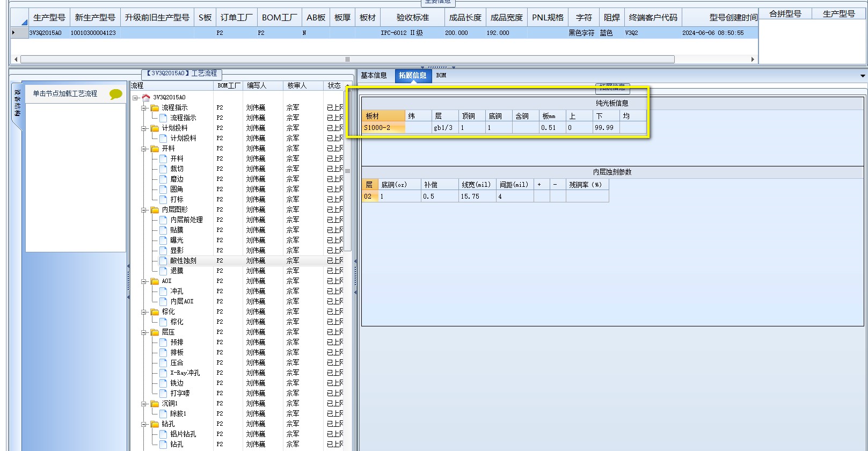Image resolution: width=868 pixels, height=451 pixels.
Task: Click the document icon beside 圆角
Action: click(x=163, y=189)
